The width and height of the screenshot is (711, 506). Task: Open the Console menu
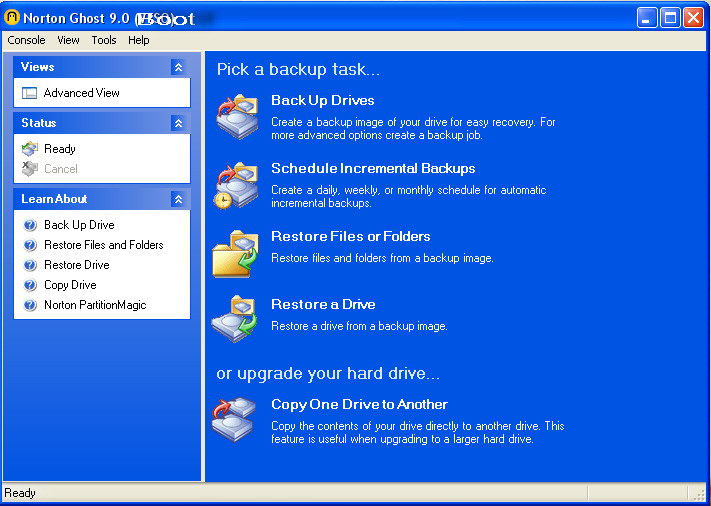[26, 40]
